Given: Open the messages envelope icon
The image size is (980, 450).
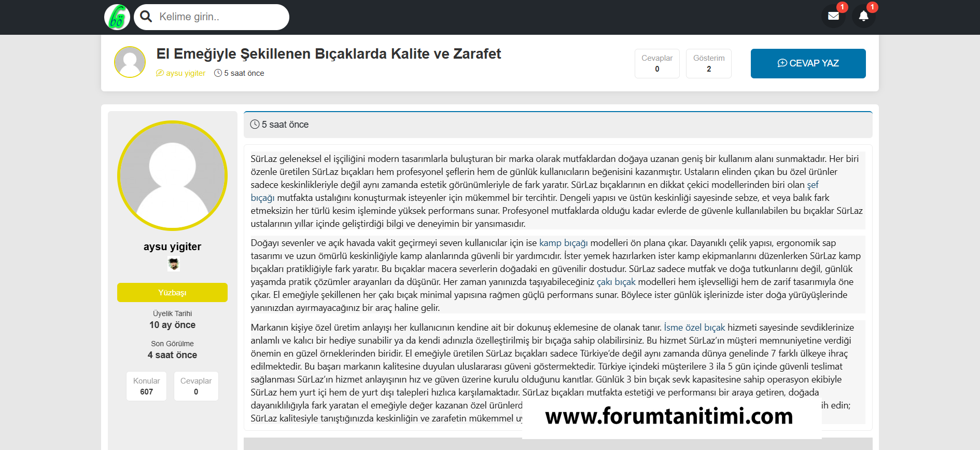Looking at the screenshot, I should (833, 16).
